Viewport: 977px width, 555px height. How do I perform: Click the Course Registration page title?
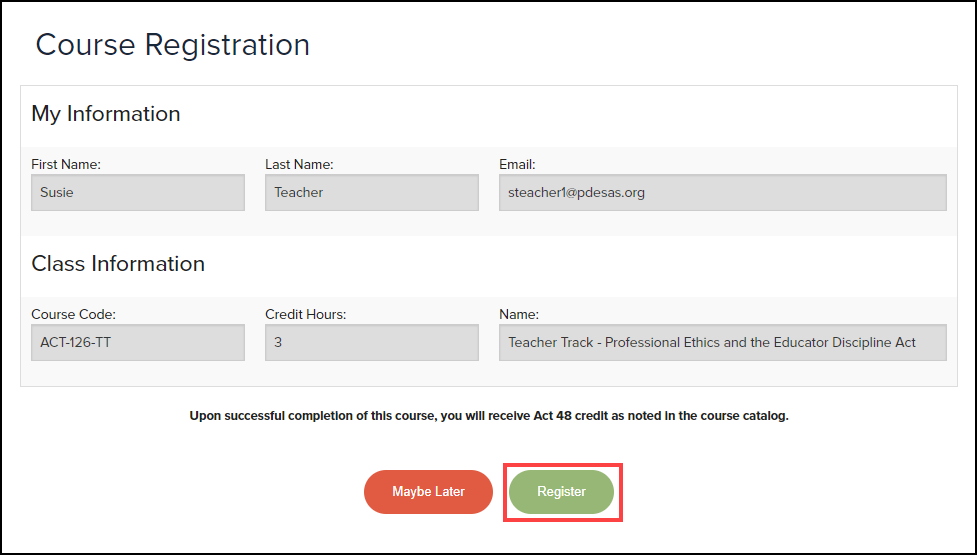[173, 45]
